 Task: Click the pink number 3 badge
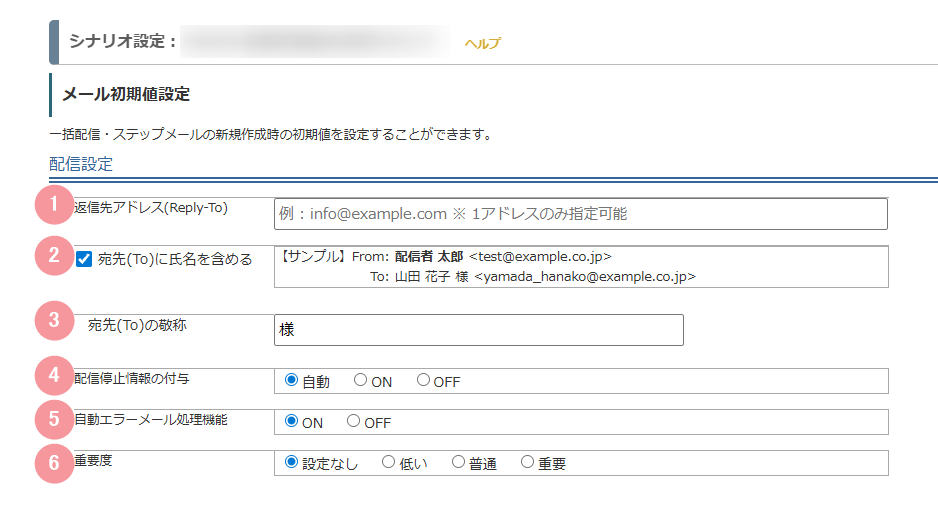pyautogui.click(x=54, y=321)
